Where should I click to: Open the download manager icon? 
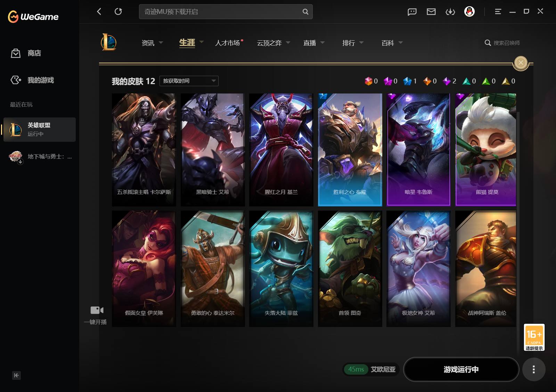coord(450,12)
